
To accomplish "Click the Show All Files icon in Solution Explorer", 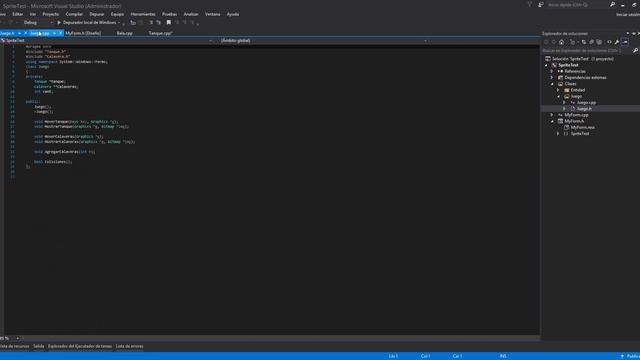I will (x=599, y=42).
